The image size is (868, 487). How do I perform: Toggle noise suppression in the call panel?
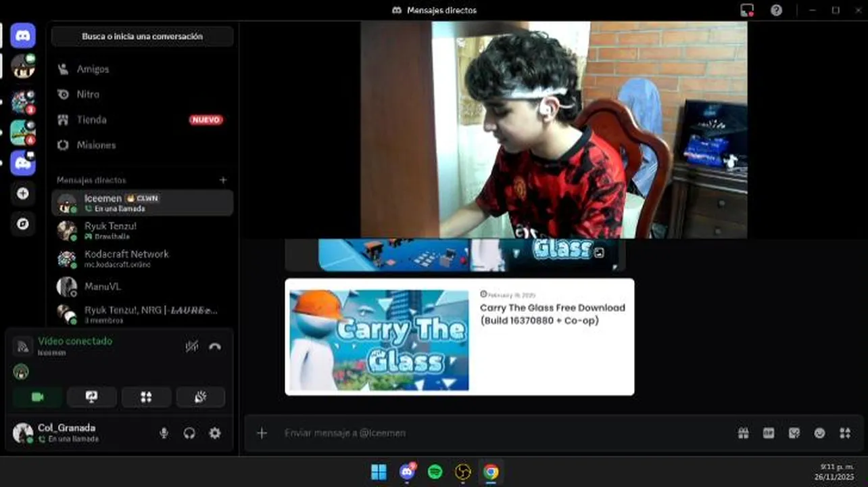(x=192, y=346)
